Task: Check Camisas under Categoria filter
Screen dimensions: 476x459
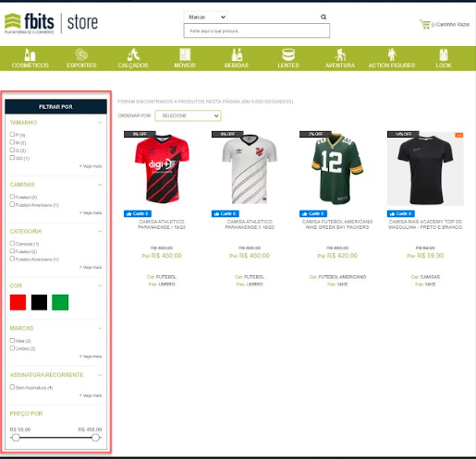Action: pos(12,243)
